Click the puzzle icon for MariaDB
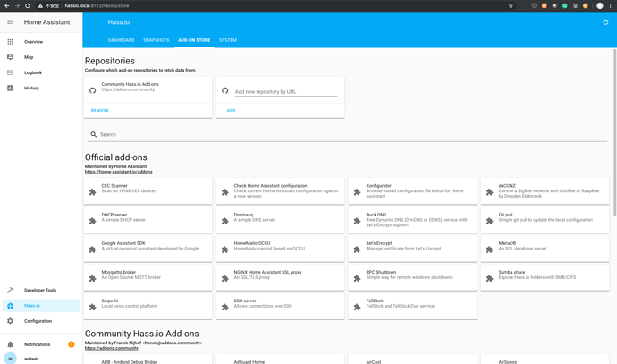Screen dimensions: 617x364 [489, 250]
